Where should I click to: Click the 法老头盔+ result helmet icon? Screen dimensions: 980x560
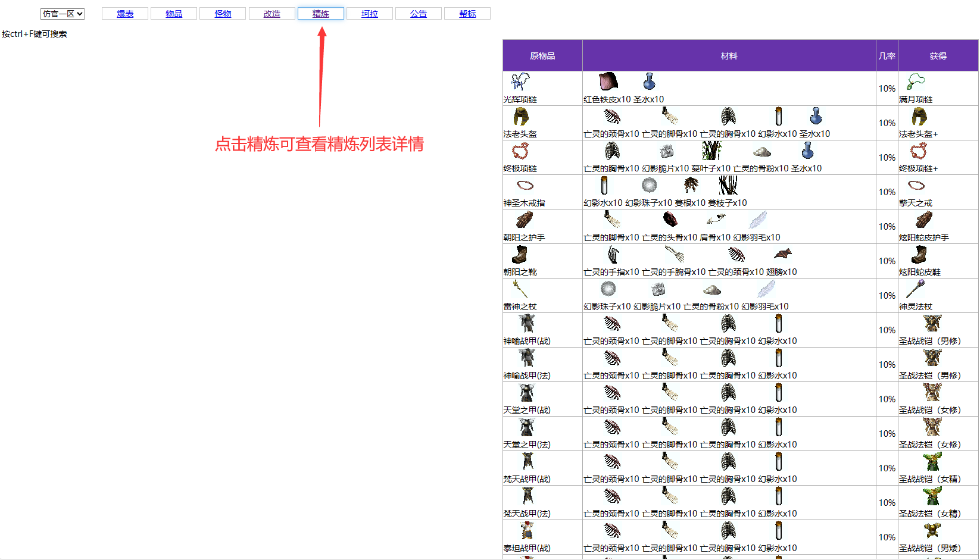click(919, 116)
